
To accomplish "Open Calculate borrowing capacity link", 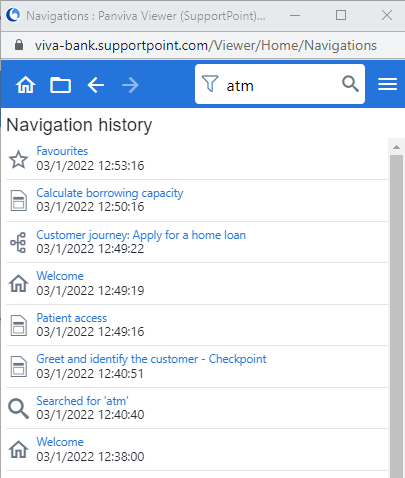I will tap(110, 193).
